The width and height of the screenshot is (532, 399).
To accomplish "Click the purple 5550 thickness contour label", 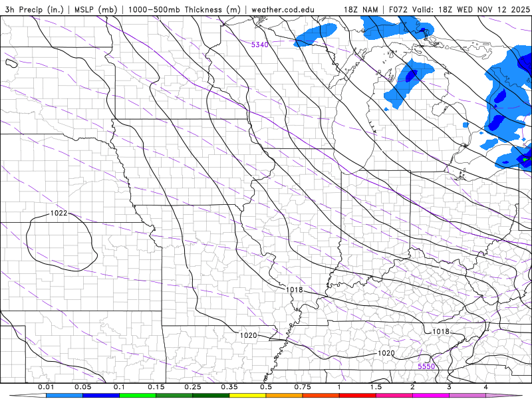I will [426, 366].
